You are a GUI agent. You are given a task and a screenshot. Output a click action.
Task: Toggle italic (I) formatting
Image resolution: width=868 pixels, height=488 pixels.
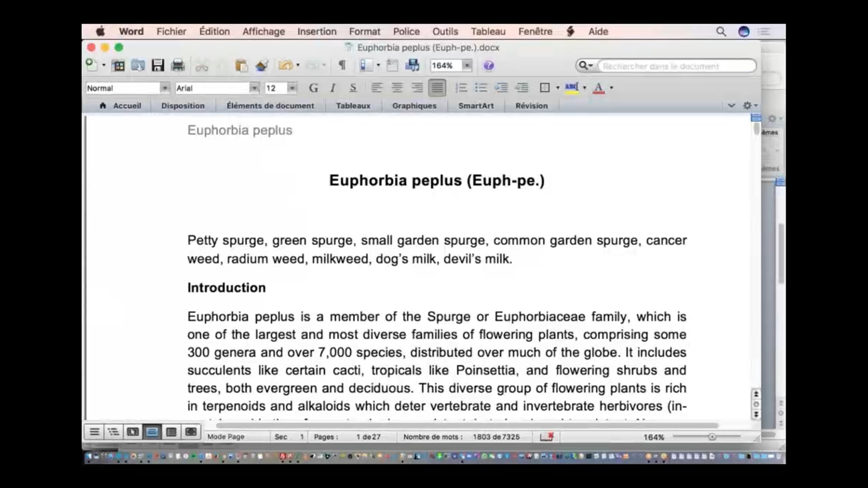pyautogui.click(x=333, y=88)
